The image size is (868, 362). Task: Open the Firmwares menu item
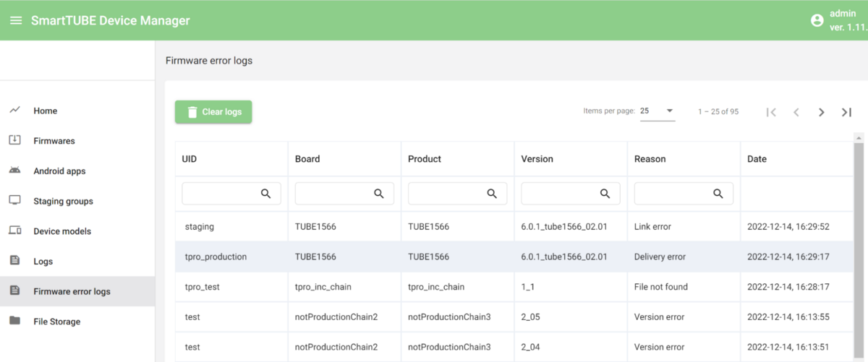coord(77,141)
